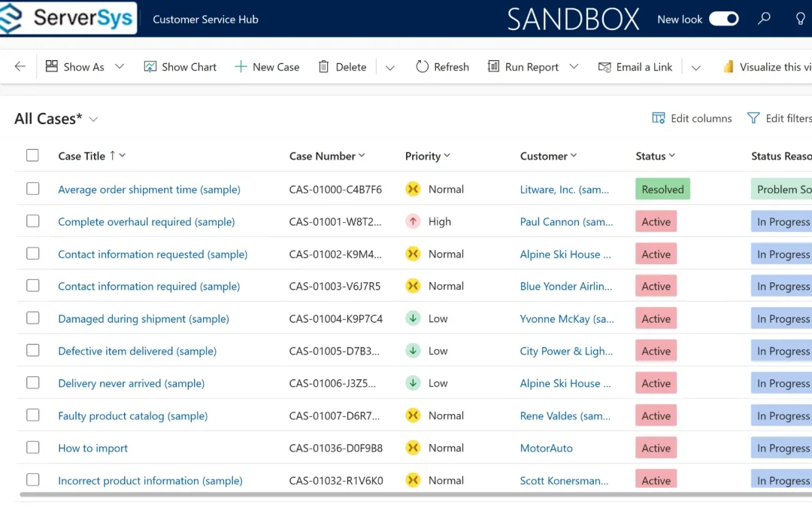Click In Progress badge for Delivery never arrived

click(x=781, y=383)
